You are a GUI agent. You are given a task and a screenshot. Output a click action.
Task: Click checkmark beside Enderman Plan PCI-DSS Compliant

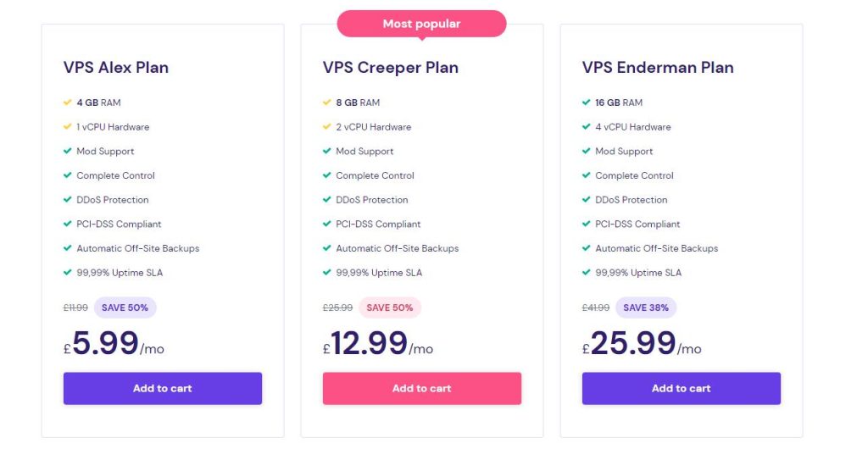587,224
